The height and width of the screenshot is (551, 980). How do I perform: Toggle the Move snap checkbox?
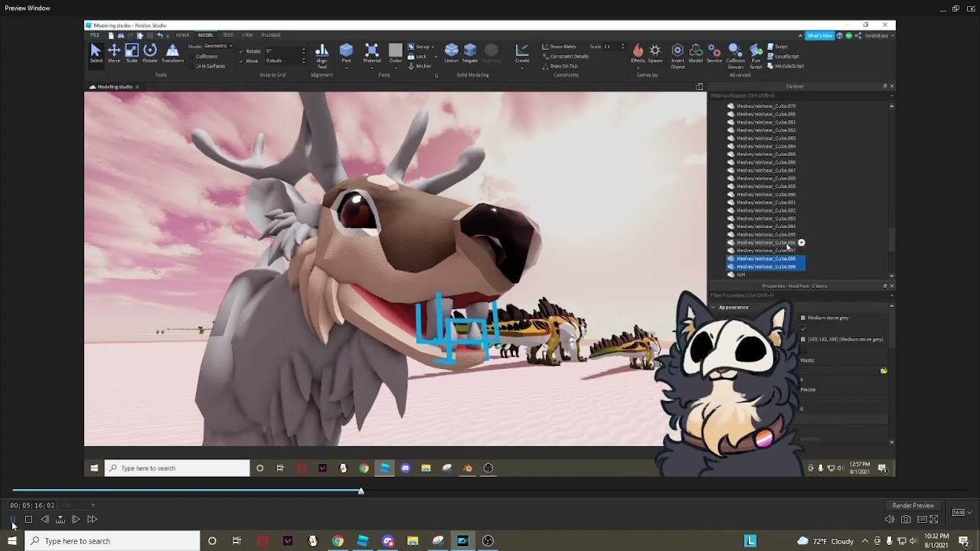click(x=241, y=60)
